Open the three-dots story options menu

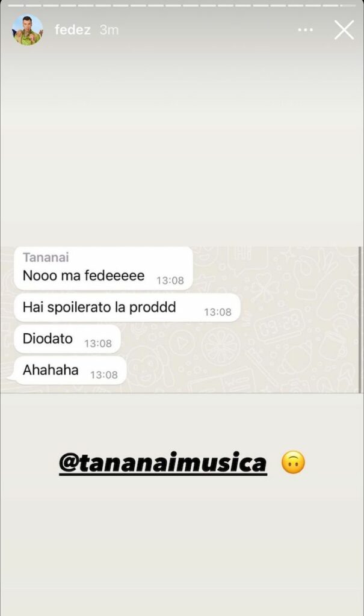(306, 30)
